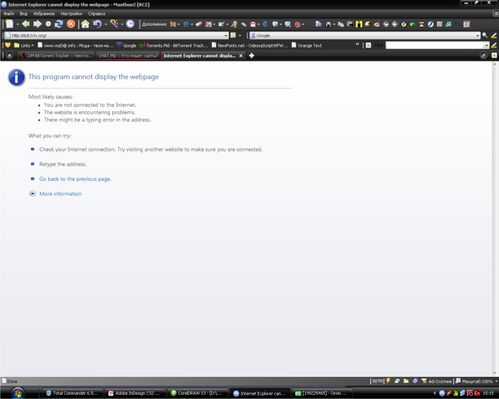Viewport: 499px width, 399px height.
Task: Click the Windows Start orb
Action: tap(17, 393)
